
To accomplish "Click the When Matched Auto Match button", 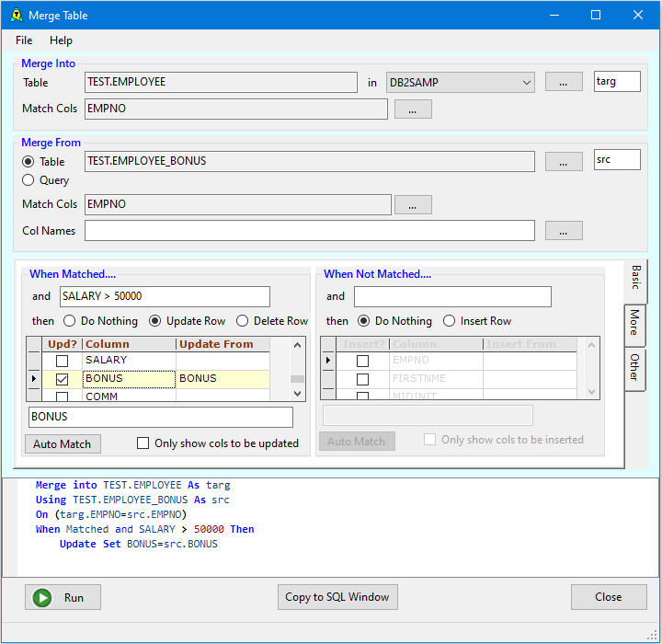I will [x=63, y=444].
